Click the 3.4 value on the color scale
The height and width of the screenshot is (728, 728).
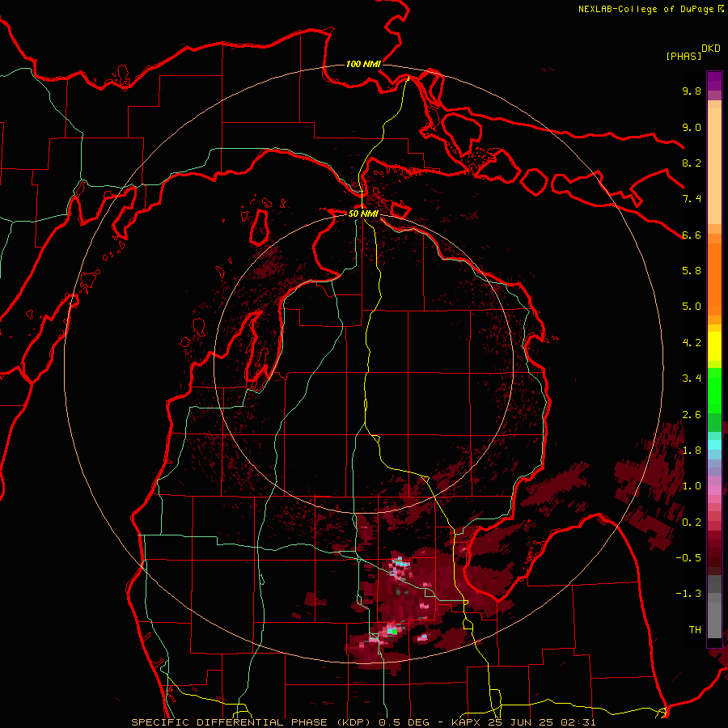point(692,379)
